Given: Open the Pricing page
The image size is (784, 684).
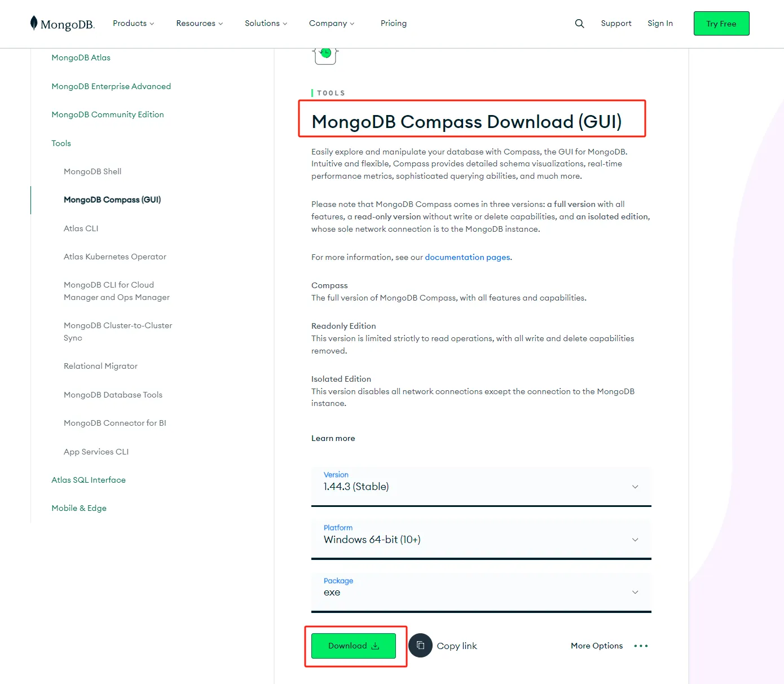Looking at the screenshot, I should 394,23.
